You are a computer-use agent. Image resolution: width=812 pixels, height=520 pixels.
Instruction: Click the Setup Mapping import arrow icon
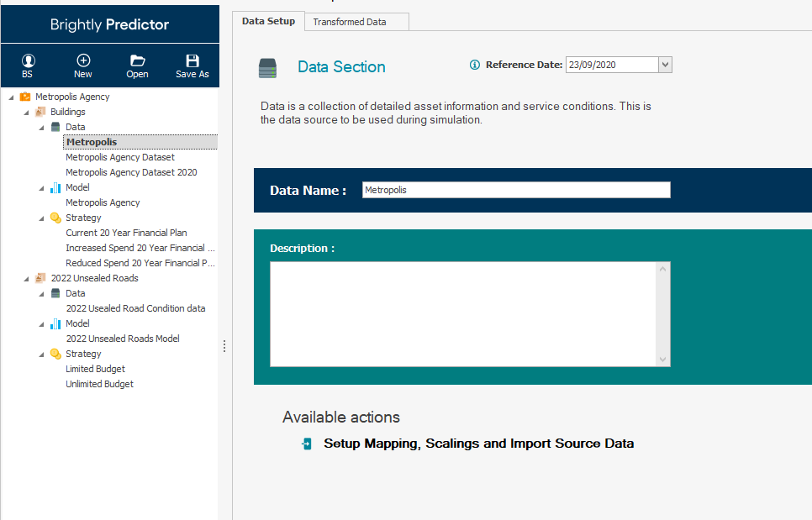coord(307,444)
